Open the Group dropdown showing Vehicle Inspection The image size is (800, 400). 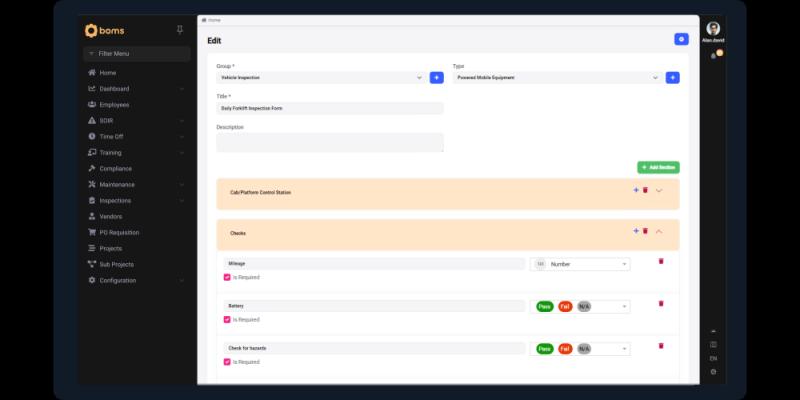point(321,77)
